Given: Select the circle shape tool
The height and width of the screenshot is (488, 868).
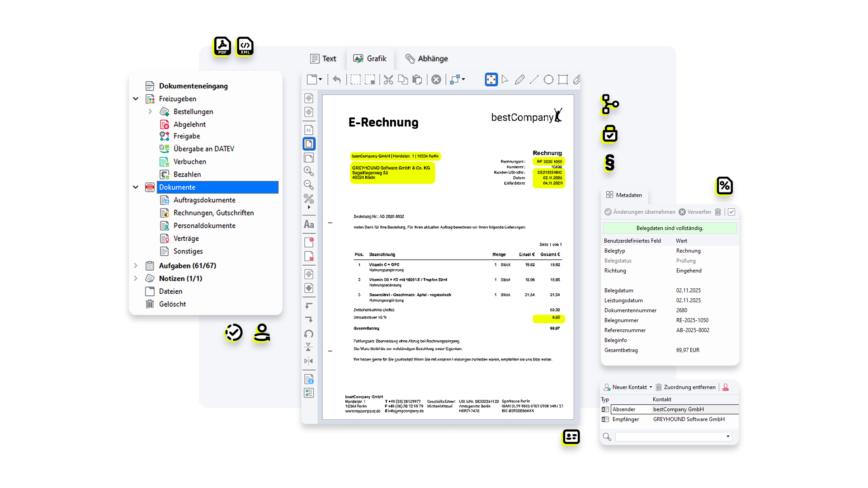Looking at the screenshot, I should 548,80.
